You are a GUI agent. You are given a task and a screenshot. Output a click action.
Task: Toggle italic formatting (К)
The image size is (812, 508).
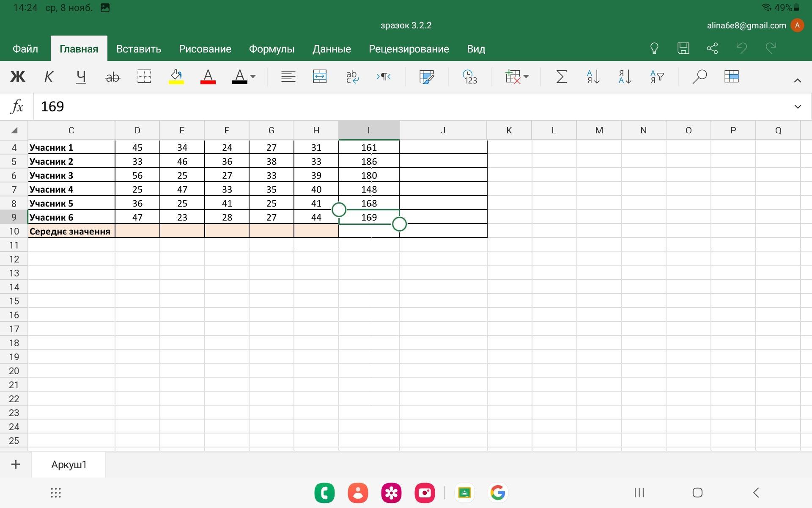(x=49, y=77)
